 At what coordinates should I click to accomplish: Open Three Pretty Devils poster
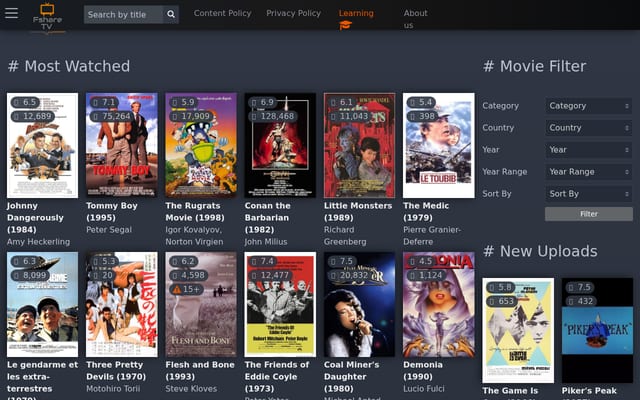pos(122,304)
